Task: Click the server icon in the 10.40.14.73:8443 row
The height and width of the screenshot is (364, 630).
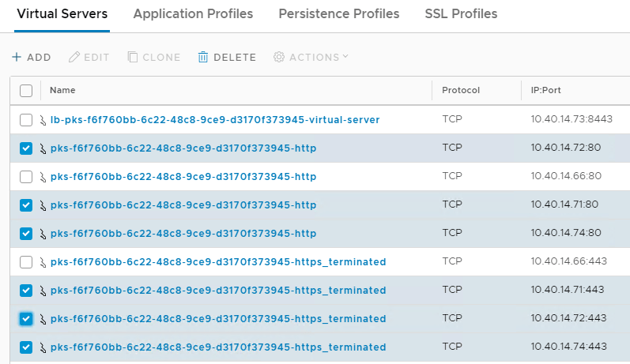Action: click(44, 120)
